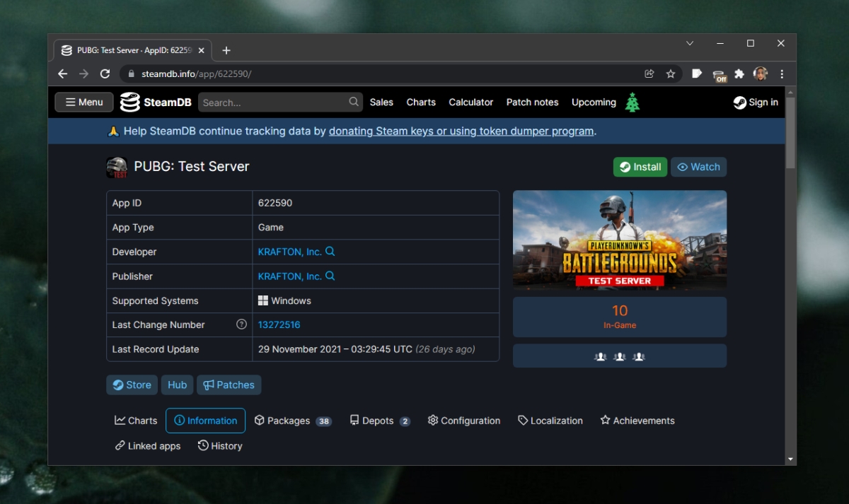
Task: Open Chrome three-dot menu
Action: [782, 74]
